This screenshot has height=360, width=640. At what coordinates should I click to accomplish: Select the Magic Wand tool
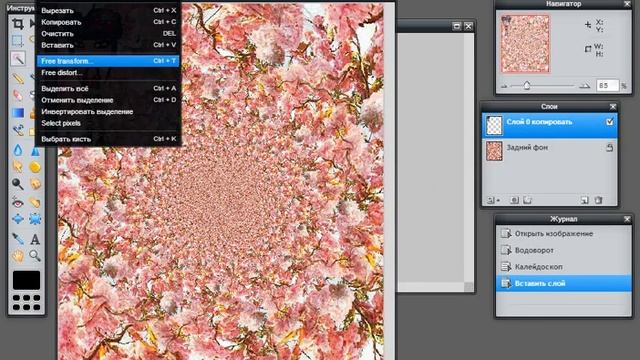click(x=18, y=59)
